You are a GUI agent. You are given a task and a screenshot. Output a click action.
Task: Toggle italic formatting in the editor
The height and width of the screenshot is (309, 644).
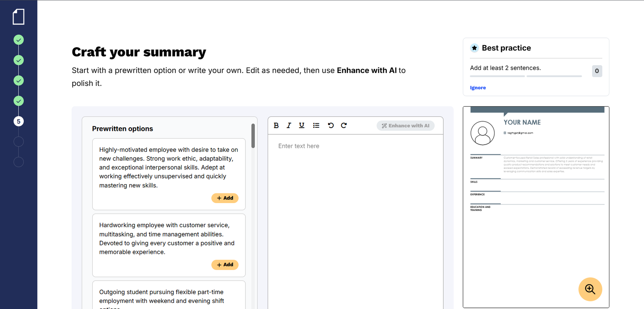click(289, 126)
